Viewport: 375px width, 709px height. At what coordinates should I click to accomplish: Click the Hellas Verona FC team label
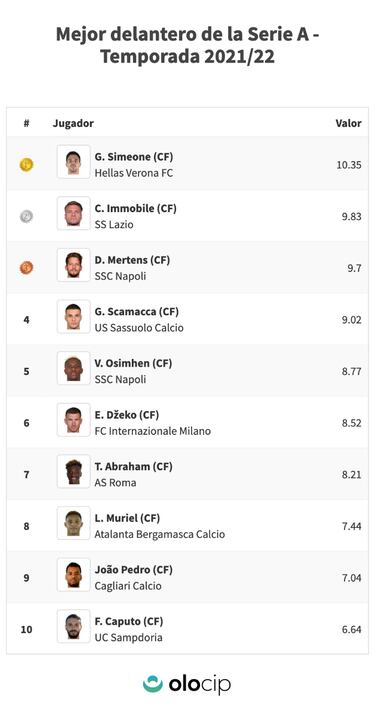(x=133, y=173)
